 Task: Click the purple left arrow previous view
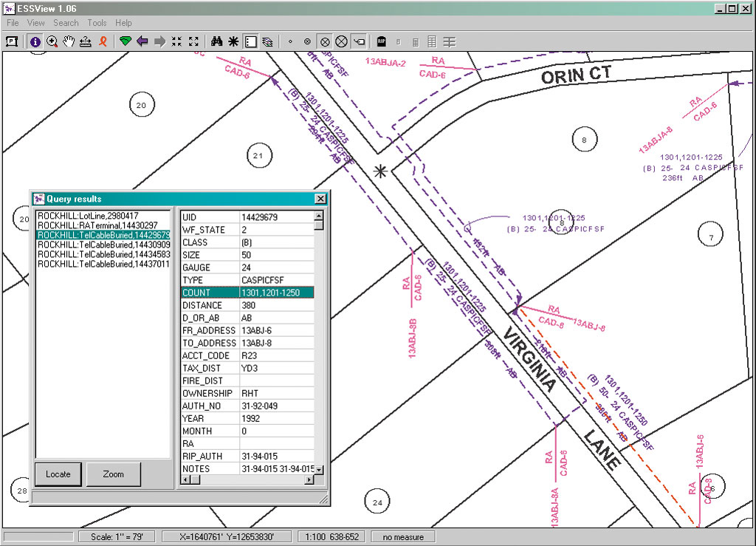[142, 41]
